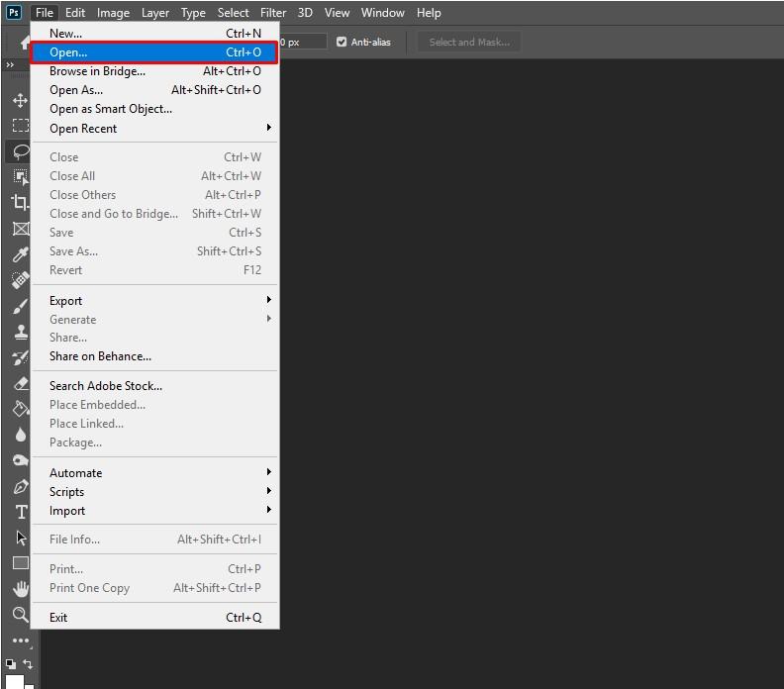The height and width of the screenshot is (689, 784).
Task: Open the Select menu
Action: click(233, 13)
